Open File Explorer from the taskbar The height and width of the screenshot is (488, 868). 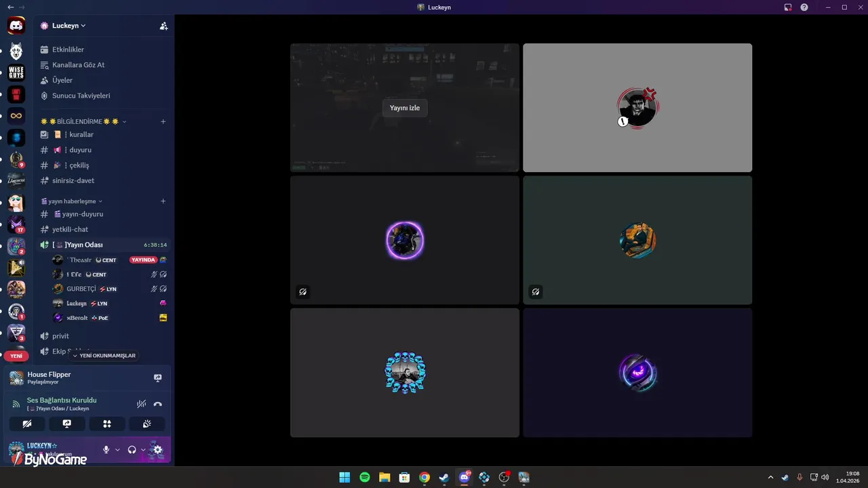[x=384, y=477]
